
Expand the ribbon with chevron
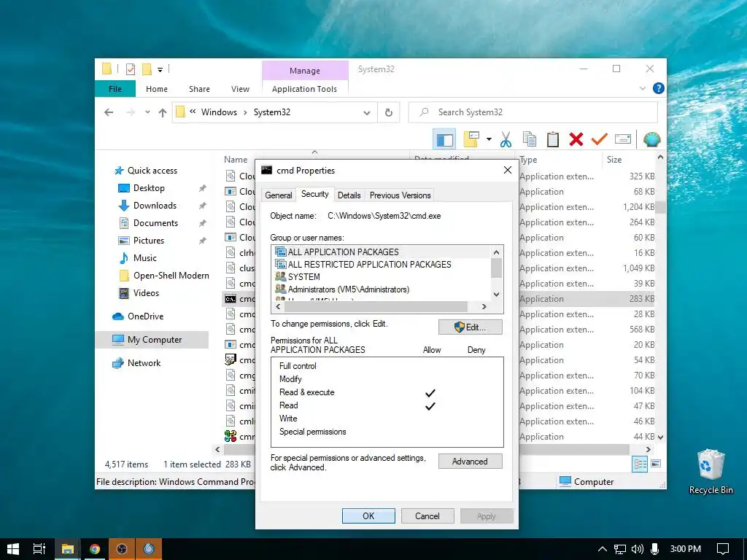click(642, 88)
